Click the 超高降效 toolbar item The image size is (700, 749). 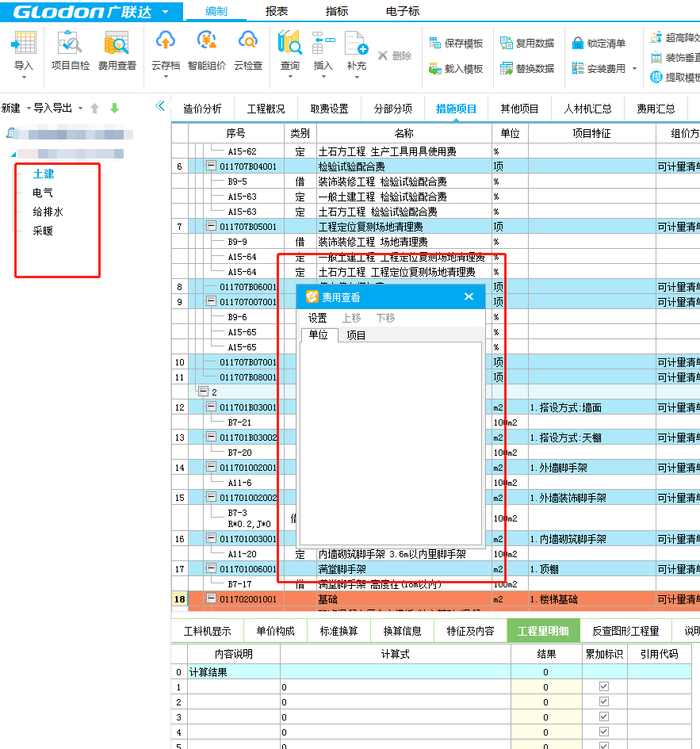point(675,38)
